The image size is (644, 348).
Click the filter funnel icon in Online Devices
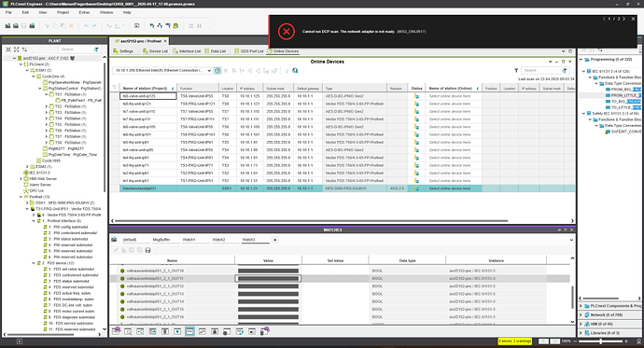pyautogui.click(x=516, y=71)
